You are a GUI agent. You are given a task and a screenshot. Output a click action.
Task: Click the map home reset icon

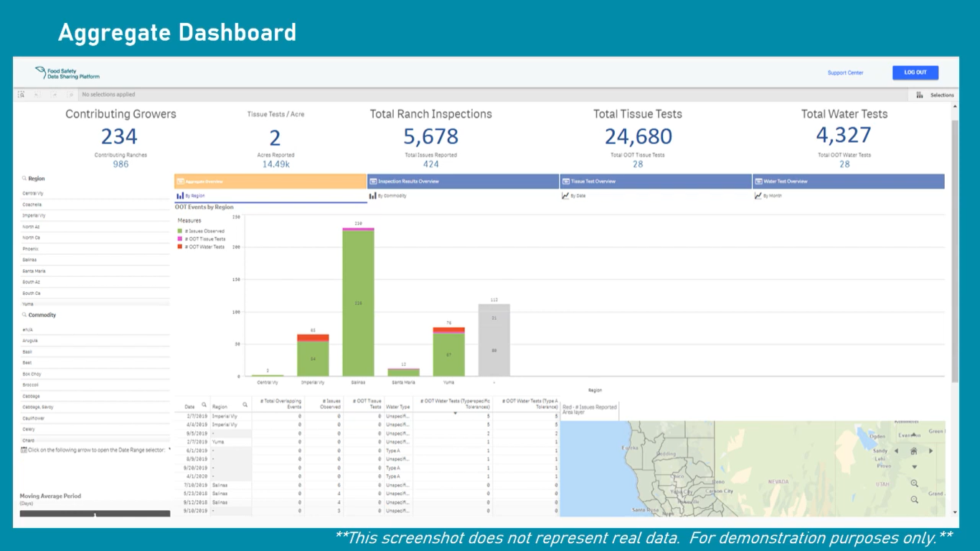[x=913, y=451]
